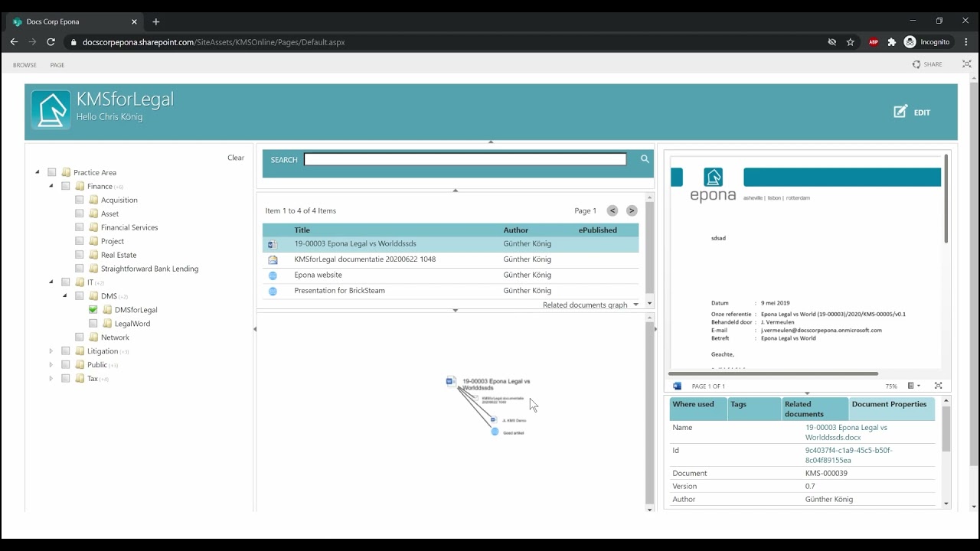The image size is (980, 551).
Task: Open the Related documents tab
Action: (x=815, y=409)
